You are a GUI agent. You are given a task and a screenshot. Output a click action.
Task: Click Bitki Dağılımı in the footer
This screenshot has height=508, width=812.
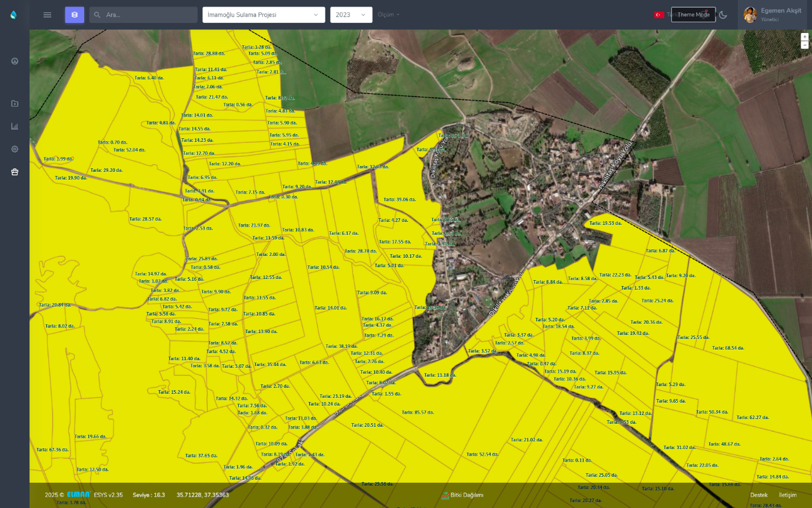tap(462, 495)
